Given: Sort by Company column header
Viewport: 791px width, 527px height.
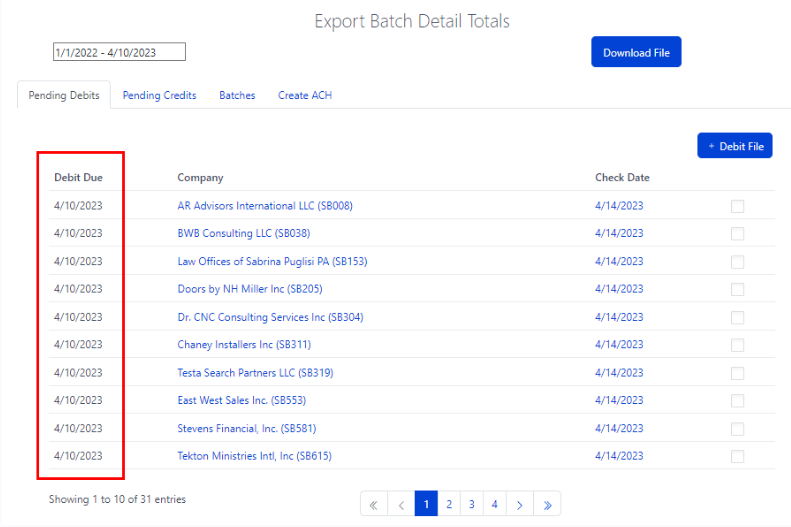Looking at the screenshot, I should 200,178.
